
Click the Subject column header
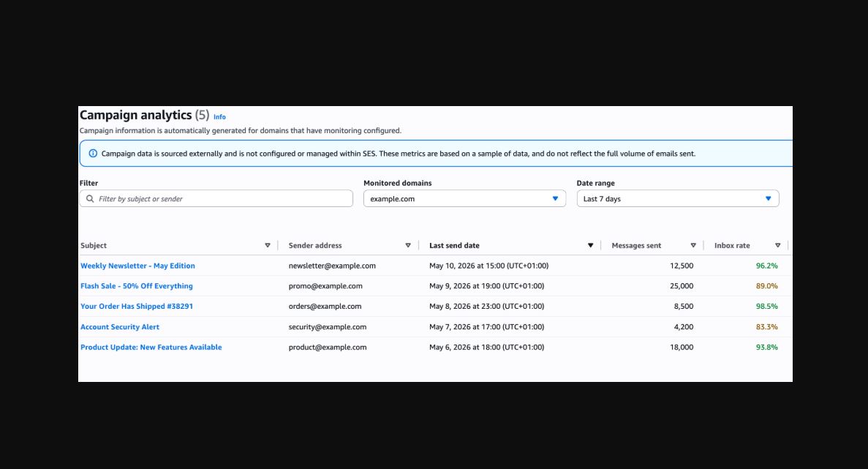click(94, 245)
